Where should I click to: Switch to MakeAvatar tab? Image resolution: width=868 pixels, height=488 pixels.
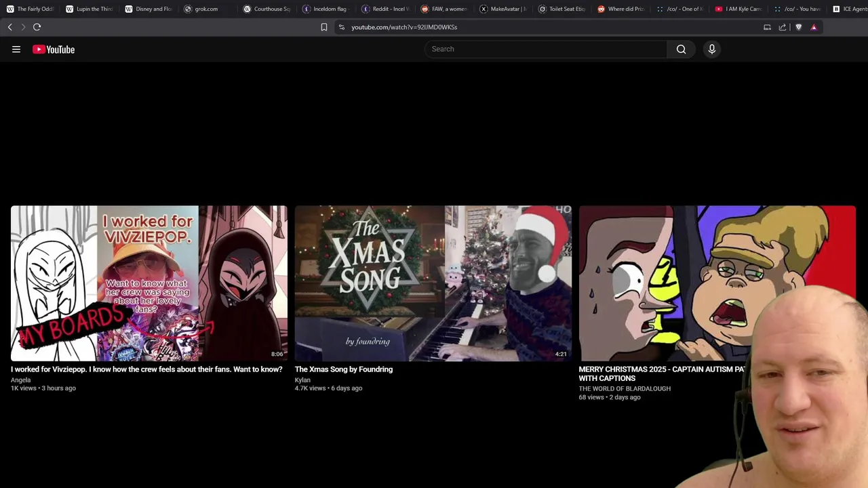[503, 9]
